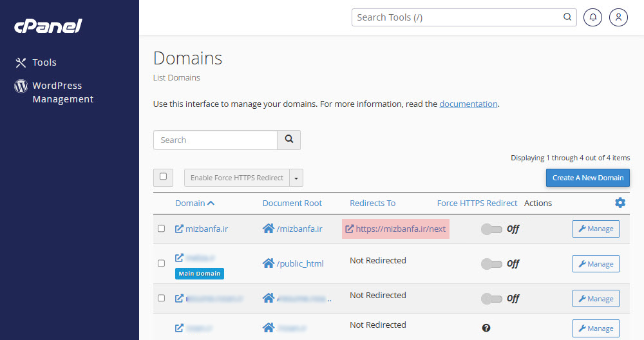644x340 pixels.
Task: Toggle the select-all domains checkbox
Action: tap(163, 176)
